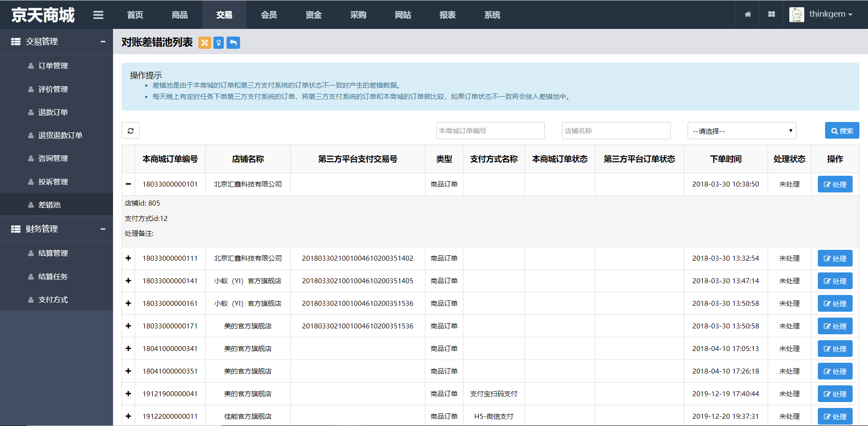868x426 pixels.
Task: Collapse row 18033000000101 with minus icon
Action: coord(128,184)
